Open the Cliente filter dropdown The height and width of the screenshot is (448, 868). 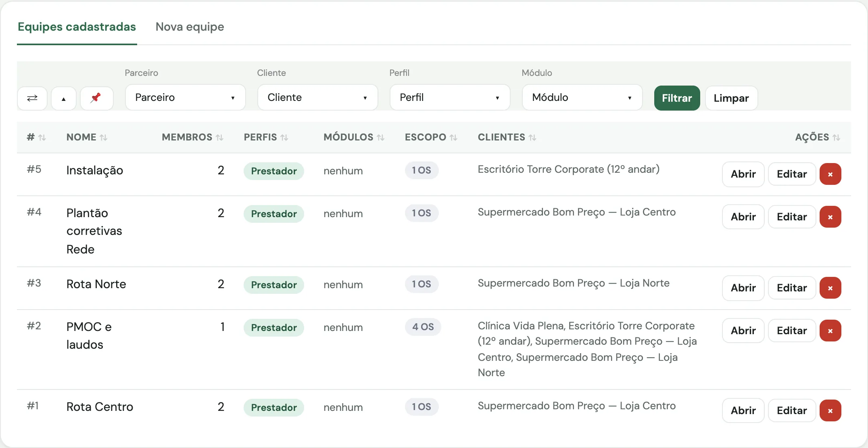318,97
